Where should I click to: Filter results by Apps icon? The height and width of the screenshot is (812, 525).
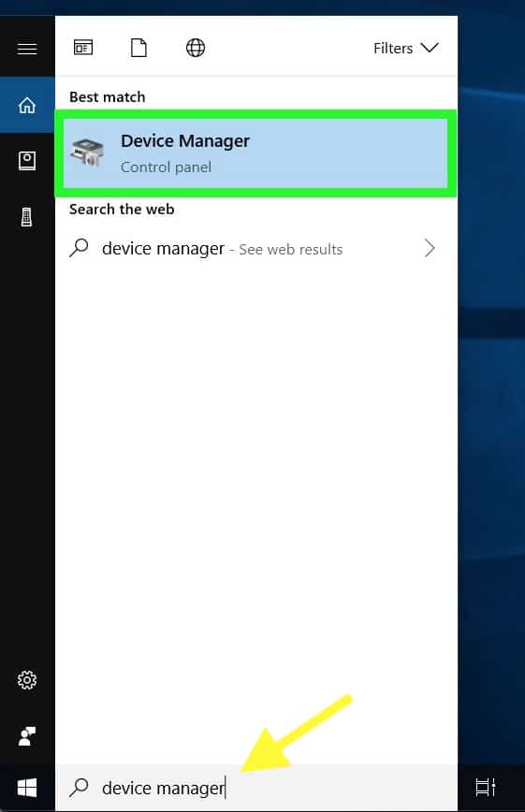click(83, 48)
